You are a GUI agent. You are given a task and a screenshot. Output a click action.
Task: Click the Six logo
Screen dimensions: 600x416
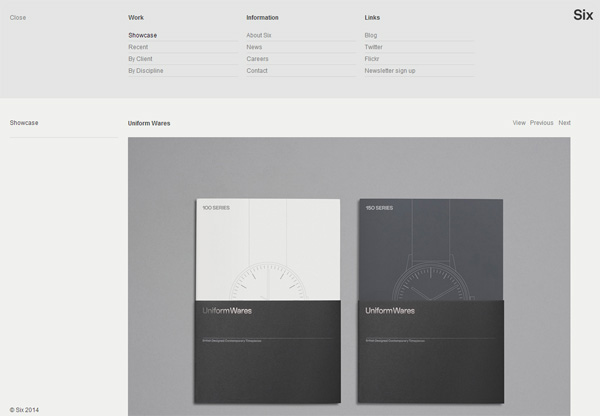[583, 15]
